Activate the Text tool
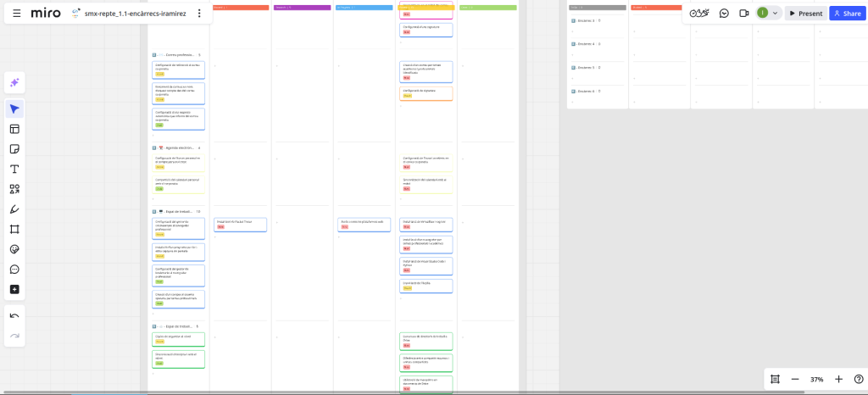 pos(14,169)
